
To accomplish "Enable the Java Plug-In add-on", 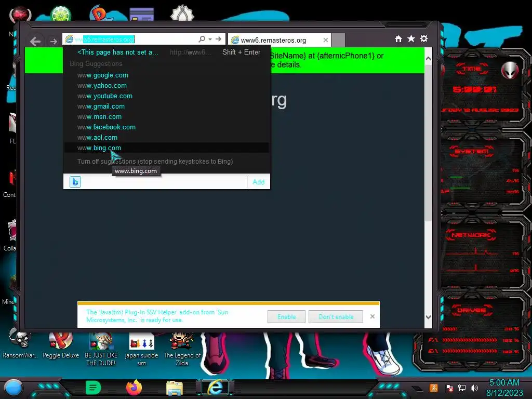I will 286,316.
